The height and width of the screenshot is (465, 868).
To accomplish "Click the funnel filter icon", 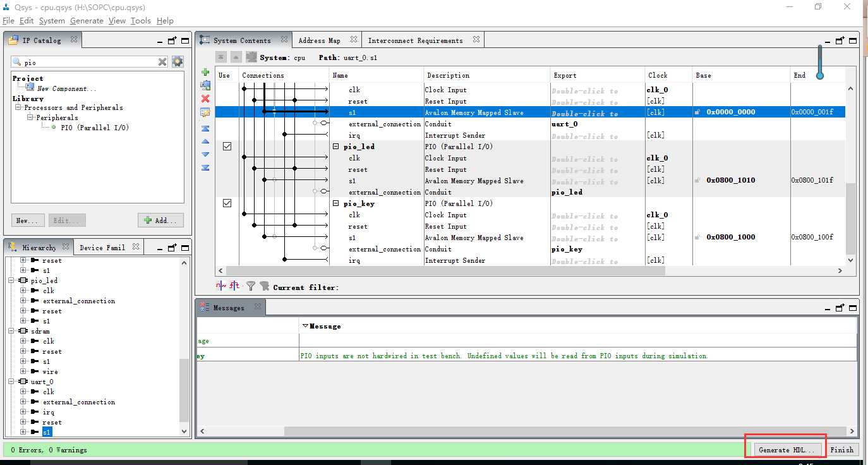I will pos(251,286).
